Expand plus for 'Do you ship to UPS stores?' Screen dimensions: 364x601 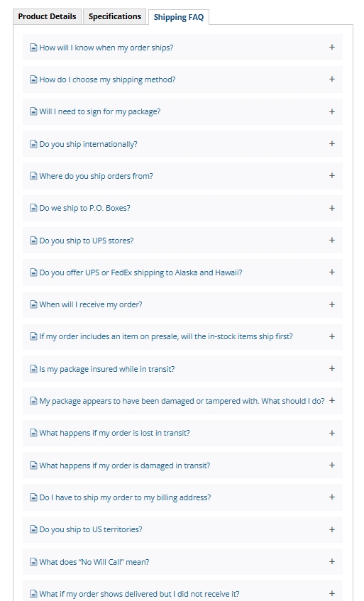point(332,241)
